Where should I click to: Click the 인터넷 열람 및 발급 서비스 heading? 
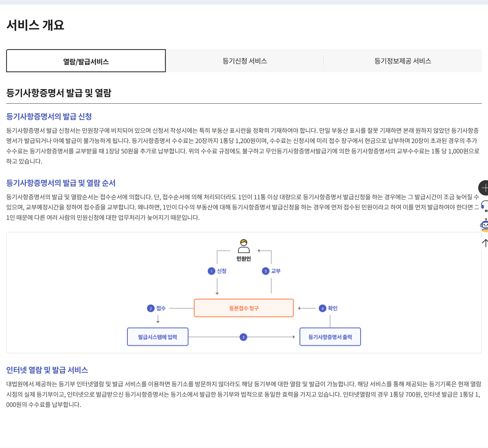pos(47,370)
